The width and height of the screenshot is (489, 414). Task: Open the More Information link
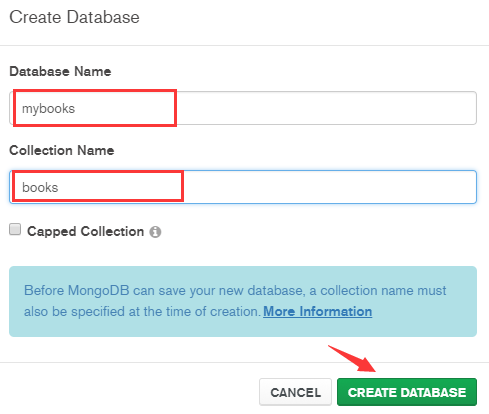tap(318, 311)
